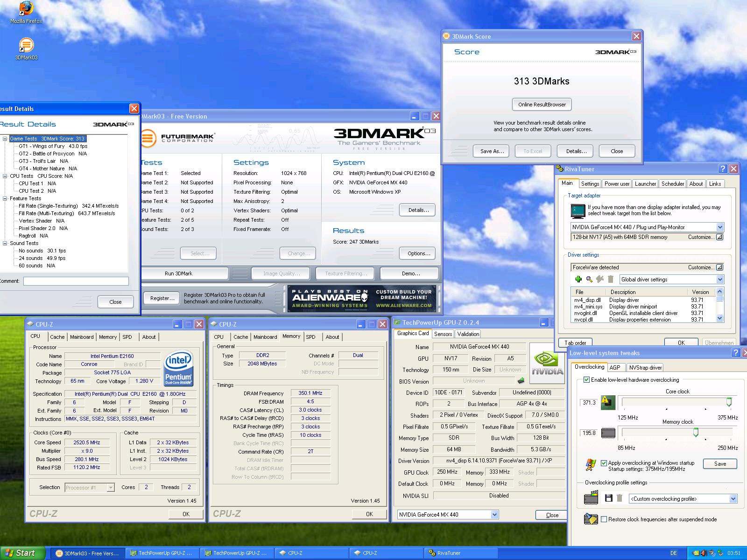Click the Intel Pentium logo in CPU-Z
This screenshot has width=747, height=560.
178,369
